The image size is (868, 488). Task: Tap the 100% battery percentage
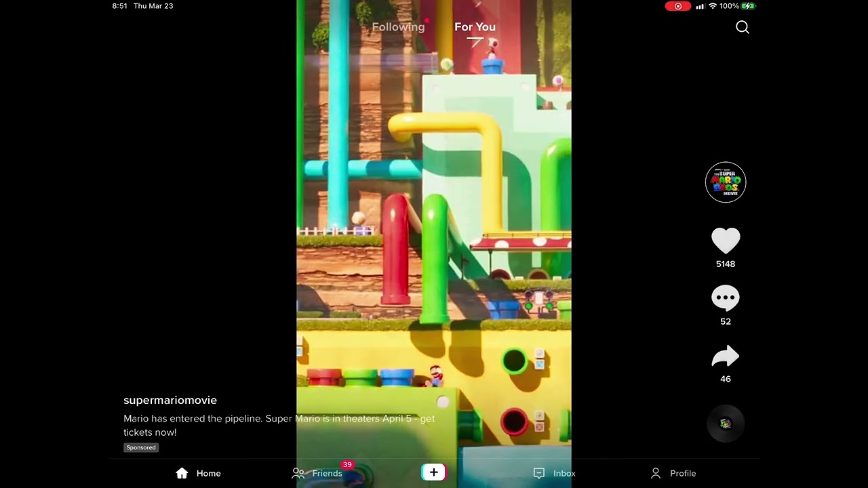click(x=729, y=6)
